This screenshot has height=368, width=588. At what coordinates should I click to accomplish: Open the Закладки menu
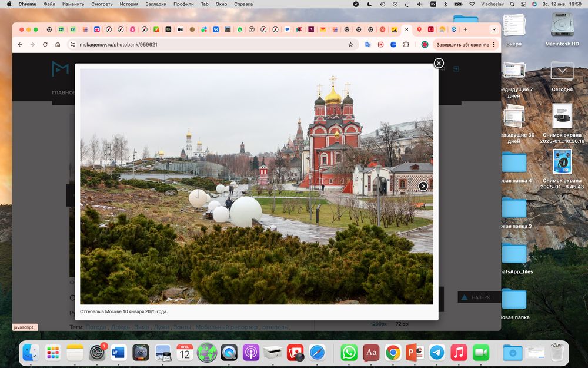point(156,4)
